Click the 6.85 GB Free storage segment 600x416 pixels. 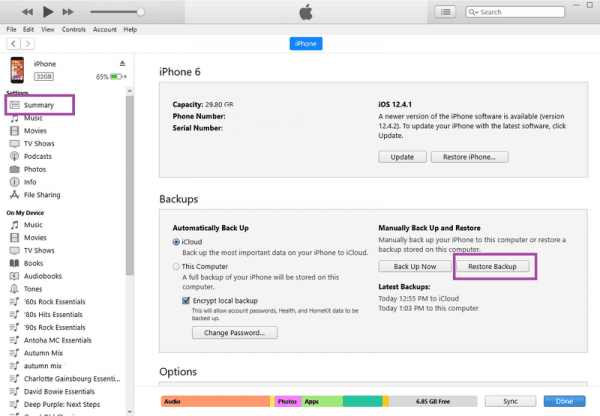pyautogui.click(x=433, y=401)
